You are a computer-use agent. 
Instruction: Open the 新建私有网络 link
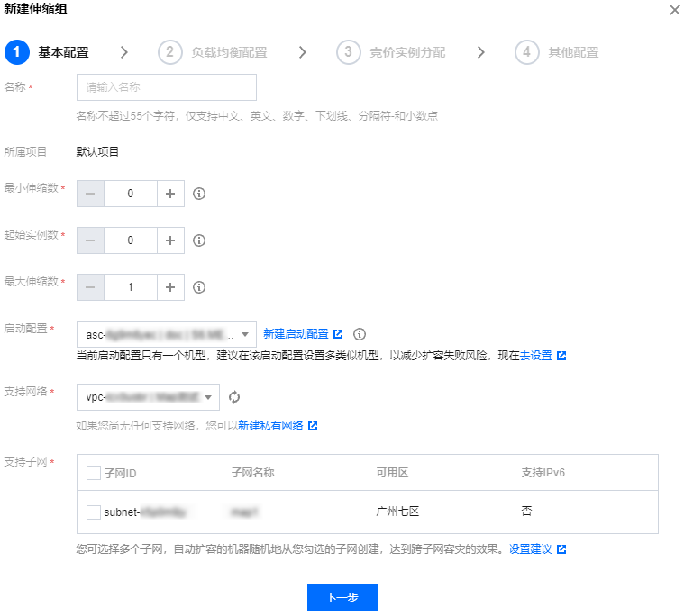(x=270, y=426)
